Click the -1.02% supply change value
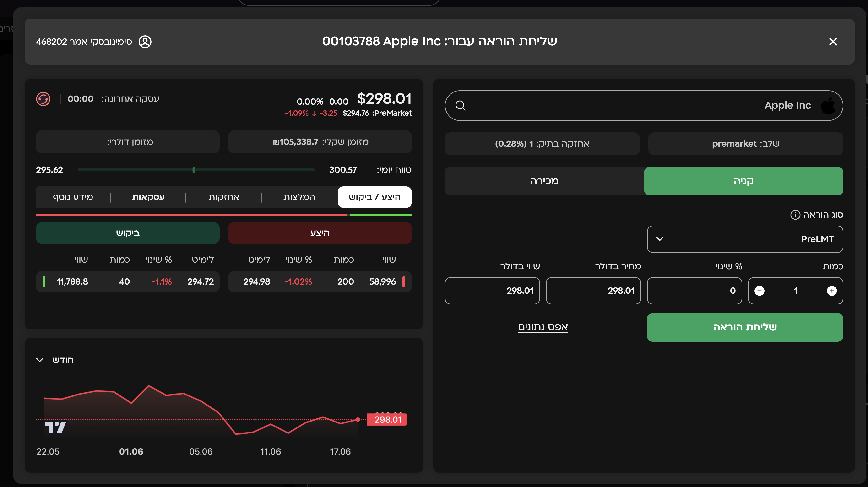Screen dimensions: 868x487 click(x=298, y=282)
